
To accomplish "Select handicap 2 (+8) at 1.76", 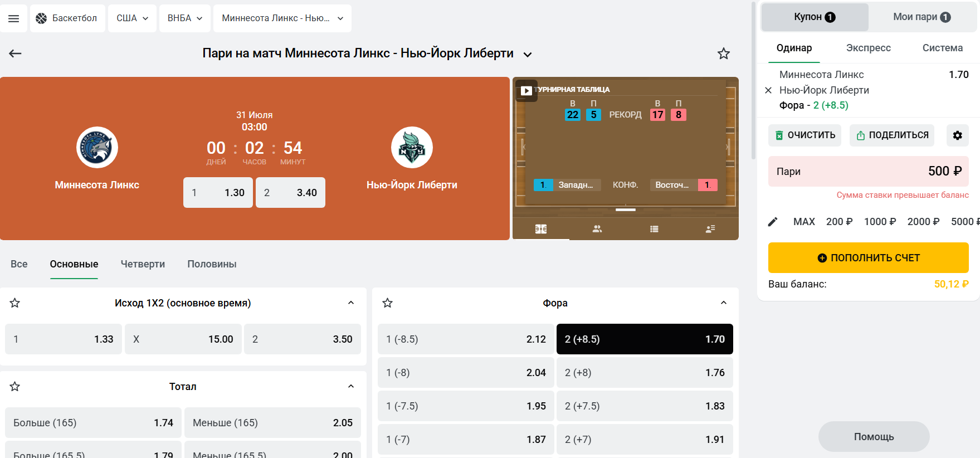I will 645,373.
